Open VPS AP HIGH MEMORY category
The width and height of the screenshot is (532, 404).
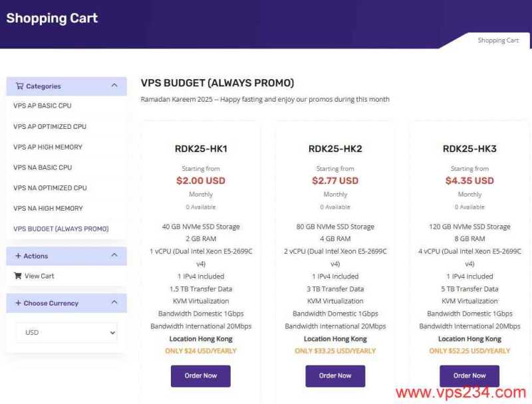pos(48,147)
